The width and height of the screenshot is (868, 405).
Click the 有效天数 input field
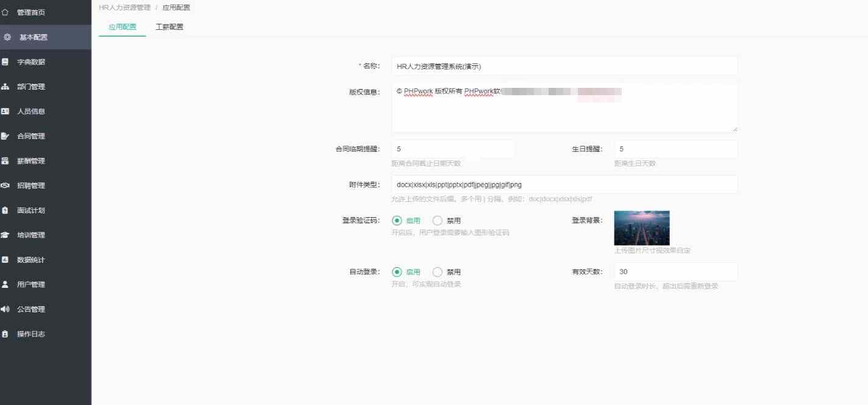pos(675,271)
